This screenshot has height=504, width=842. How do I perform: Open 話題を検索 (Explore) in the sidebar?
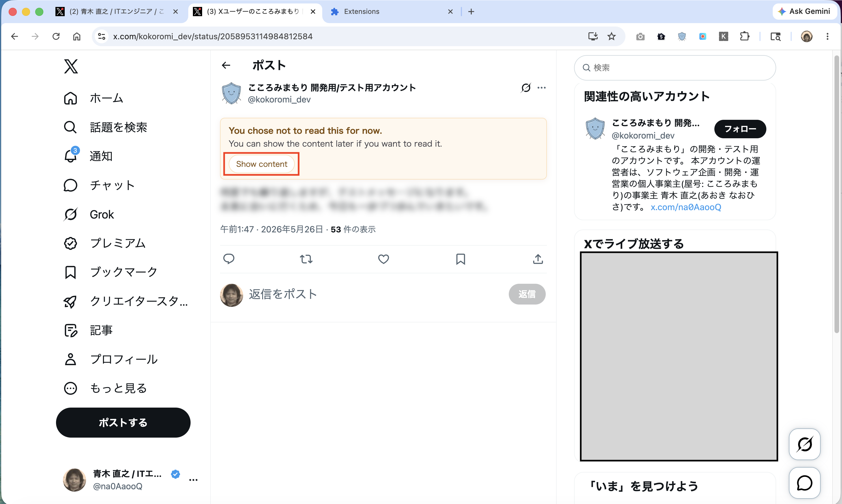click(x=105, y=127)
